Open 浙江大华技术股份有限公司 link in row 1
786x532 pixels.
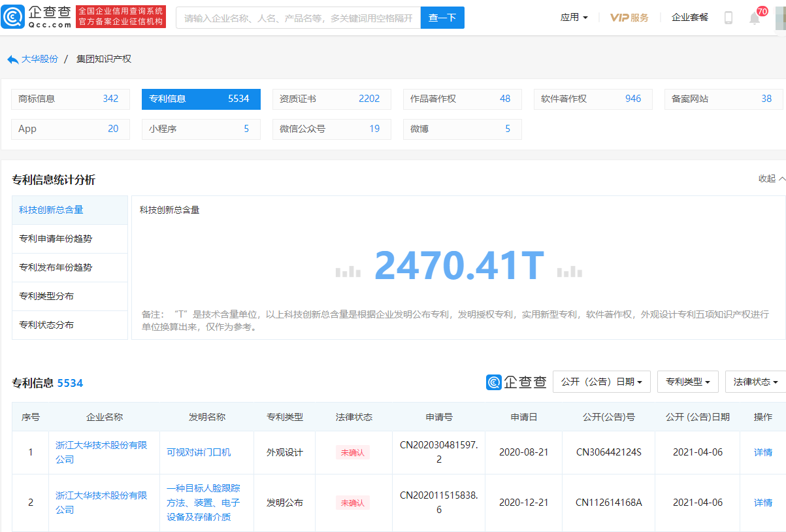coord(101,452)
